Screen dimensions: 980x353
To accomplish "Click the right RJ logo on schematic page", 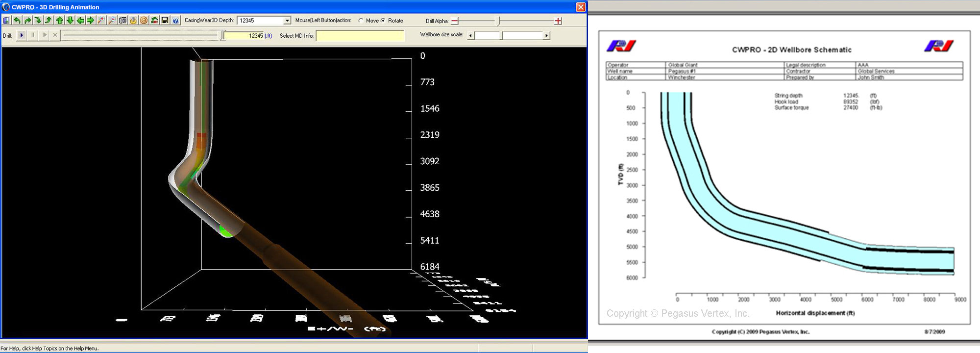I will (x=939, y=46).
